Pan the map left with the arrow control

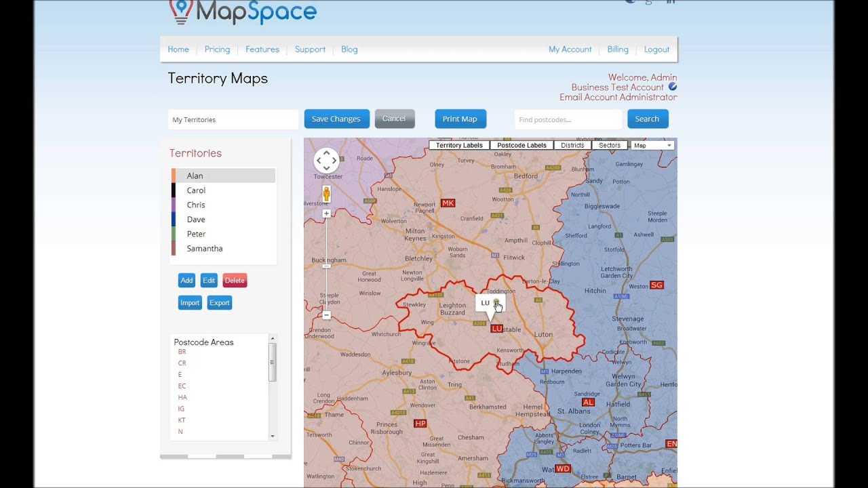(319, 161)
